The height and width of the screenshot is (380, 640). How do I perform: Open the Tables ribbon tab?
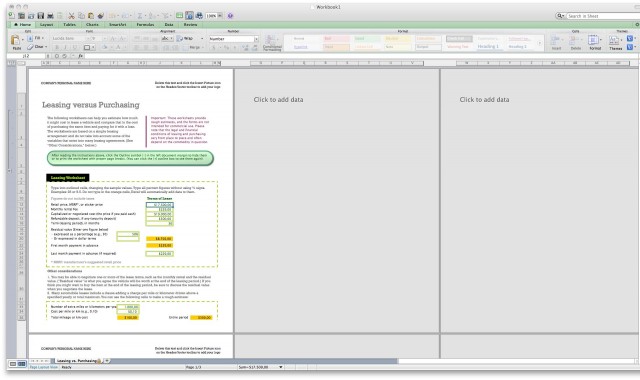[69, 24]
